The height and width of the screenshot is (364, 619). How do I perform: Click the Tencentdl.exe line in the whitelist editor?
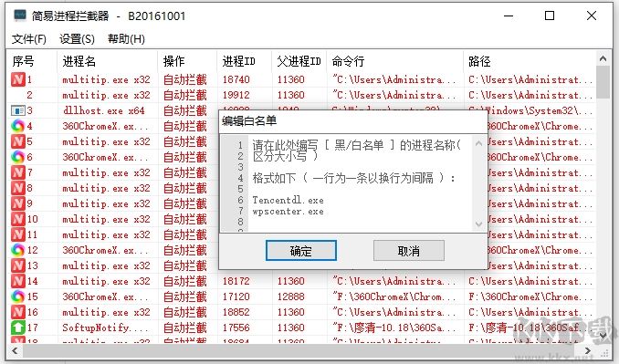click(x=289, y=200)
